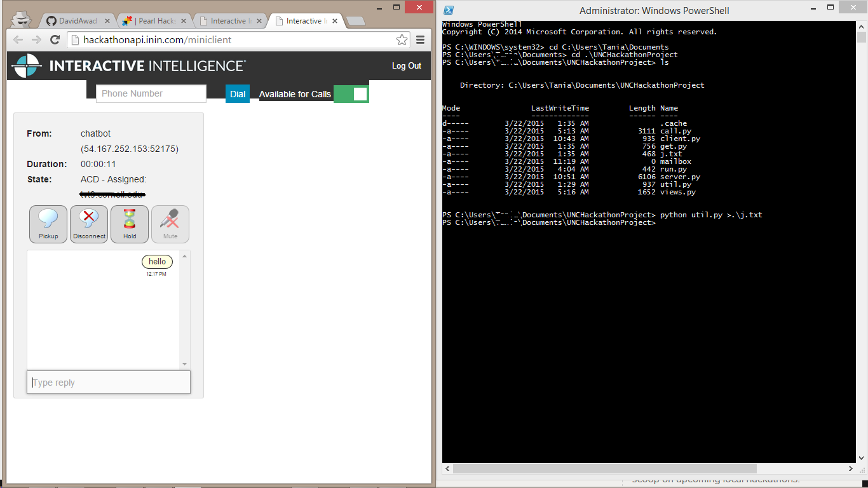
Task: Open the Chrome hamburger menu
Action: click(x=420, y=40)
